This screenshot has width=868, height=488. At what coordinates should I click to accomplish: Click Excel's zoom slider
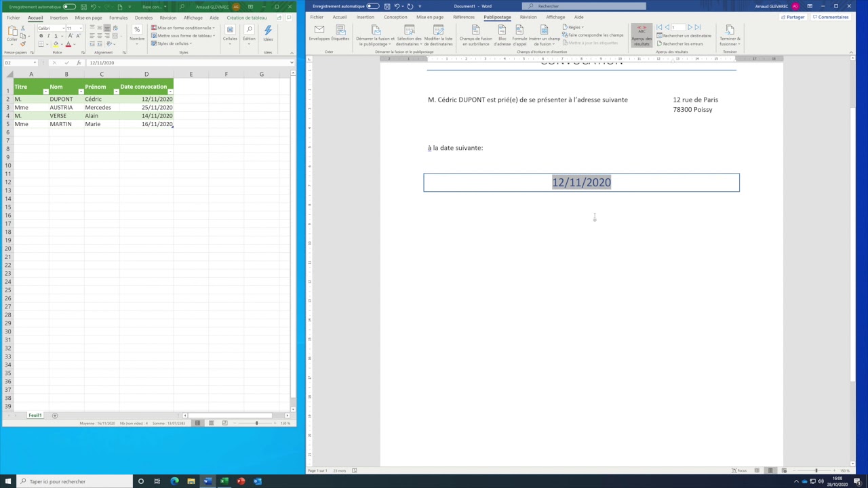click(x=256, y=423)
